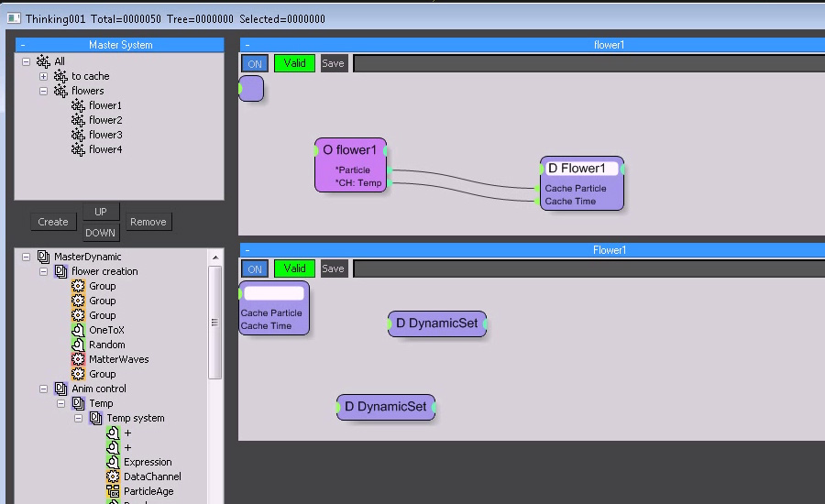Viewport: 825px width, 504px height.
Task: Click the dark text field in upper flower1 panel
Action: 589,63
